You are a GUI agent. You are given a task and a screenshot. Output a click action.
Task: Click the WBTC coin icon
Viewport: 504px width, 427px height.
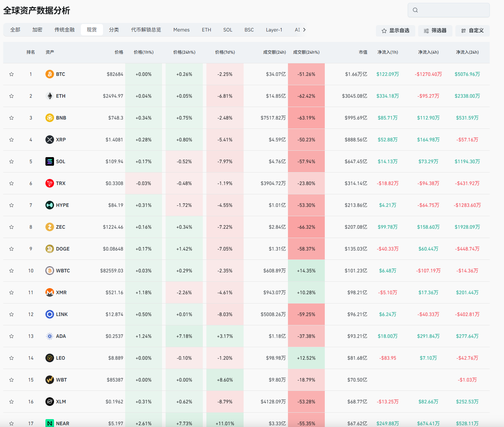(50, 271)
